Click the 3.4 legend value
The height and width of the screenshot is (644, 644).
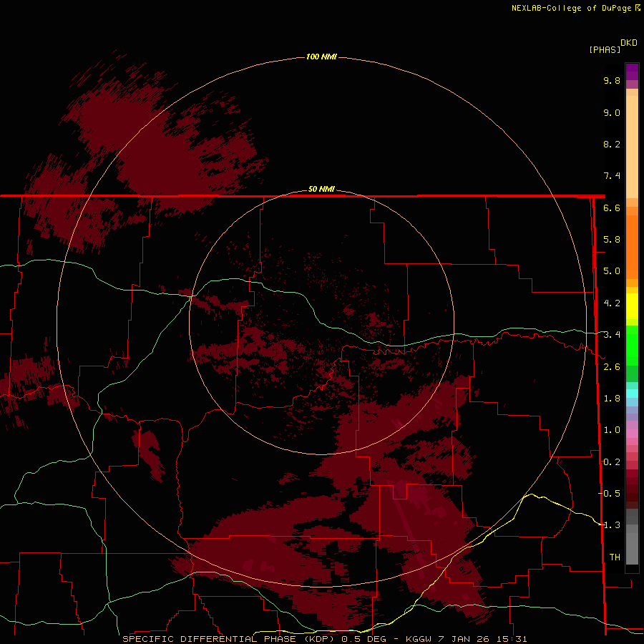[612, 335]
